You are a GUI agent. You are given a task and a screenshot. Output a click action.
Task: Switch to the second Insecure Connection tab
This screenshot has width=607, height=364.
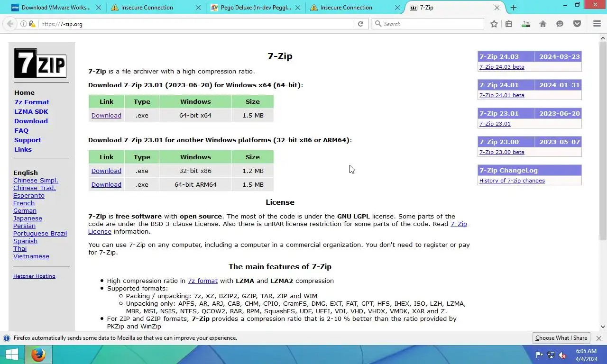click(x=355, y=8)
